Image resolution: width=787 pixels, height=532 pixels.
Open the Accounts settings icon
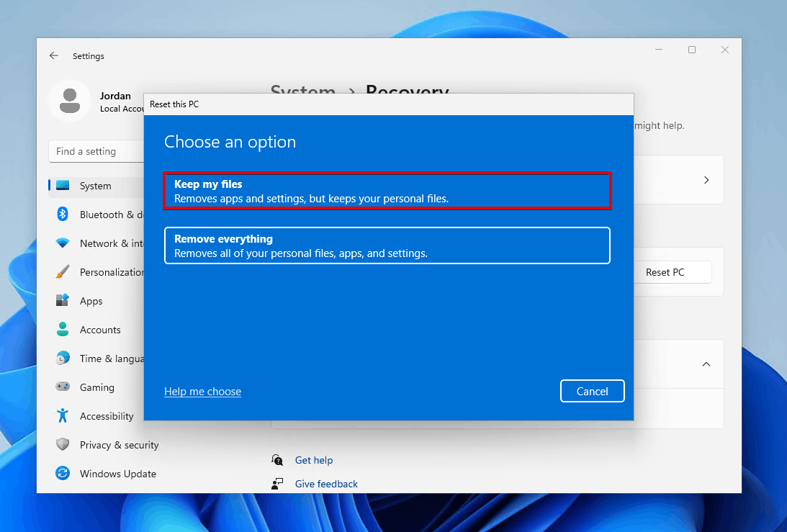click(x=63, y=330)
